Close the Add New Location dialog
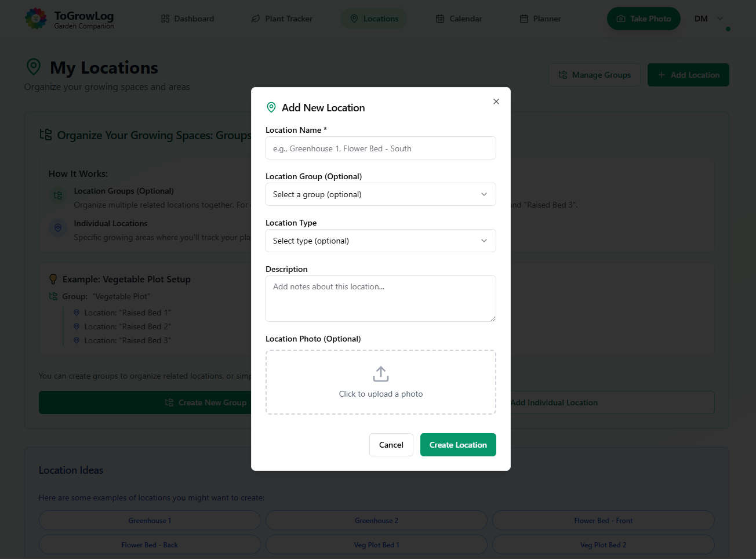The height and width of the screenshot is (559, 756). click(x=496, y=101)
